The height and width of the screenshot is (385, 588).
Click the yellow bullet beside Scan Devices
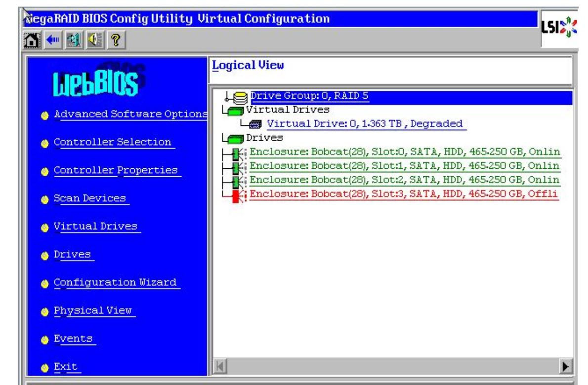44,199
